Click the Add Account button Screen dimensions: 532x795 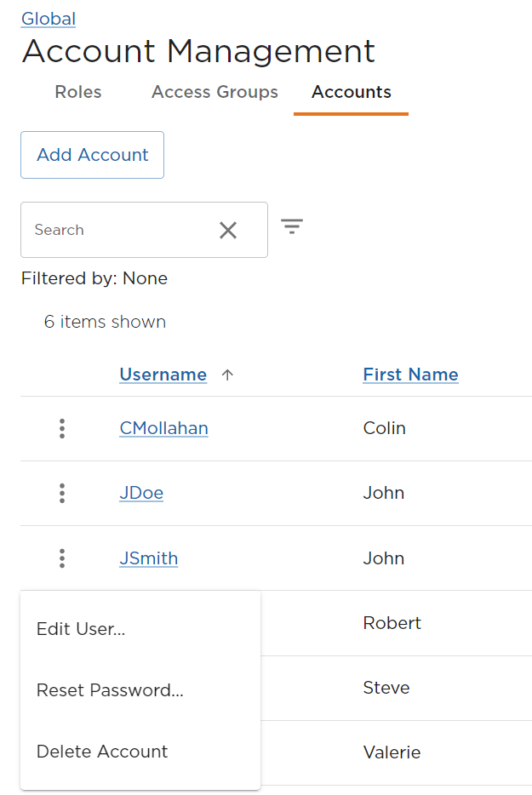92,154
